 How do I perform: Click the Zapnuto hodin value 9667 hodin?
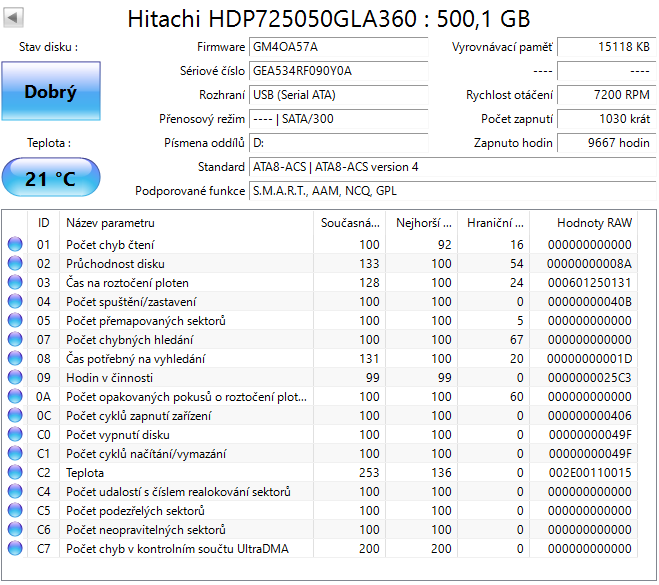pos(604,143)
